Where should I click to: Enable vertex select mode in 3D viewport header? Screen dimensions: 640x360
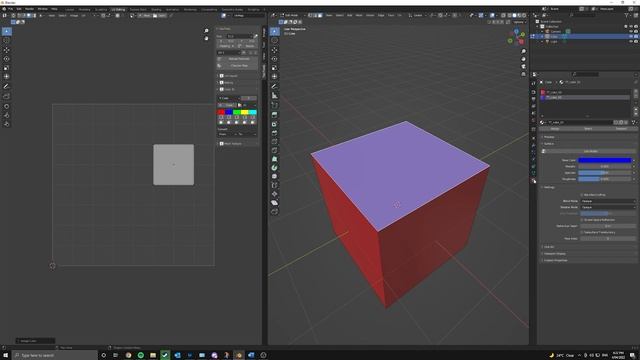[310, 16]
